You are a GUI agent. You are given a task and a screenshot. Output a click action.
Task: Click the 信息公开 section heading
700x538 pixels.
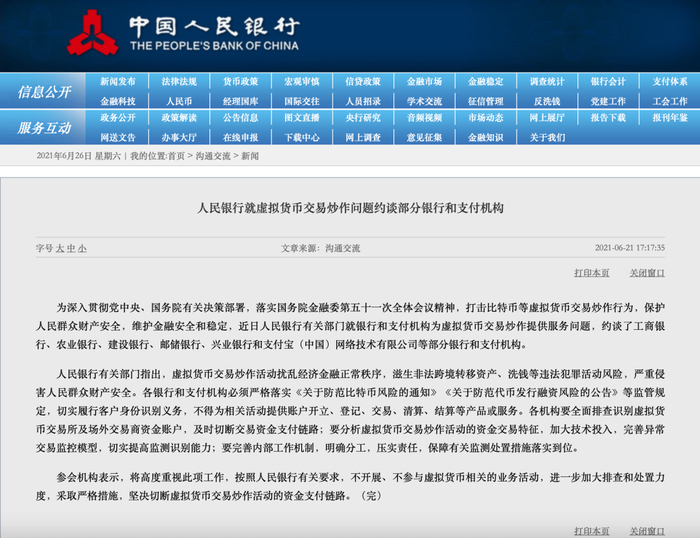(x=44, y=92)
